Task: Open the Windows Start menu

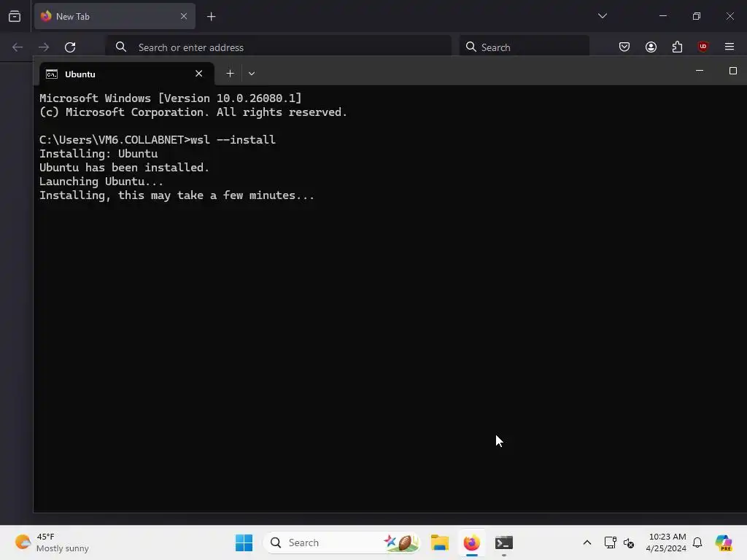Action: [x=244, y=542]
